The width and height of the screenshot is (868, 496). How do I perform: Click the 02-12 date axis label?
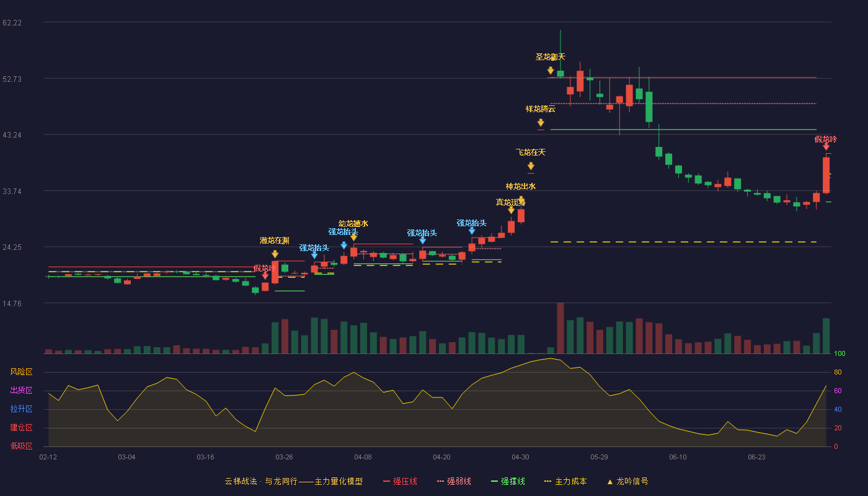point(48,457)
